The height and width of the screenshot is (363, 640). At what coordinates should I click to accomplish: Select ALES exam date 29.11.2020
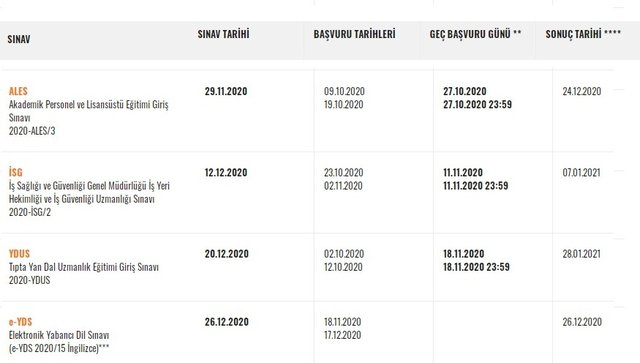tap(226, 91)
